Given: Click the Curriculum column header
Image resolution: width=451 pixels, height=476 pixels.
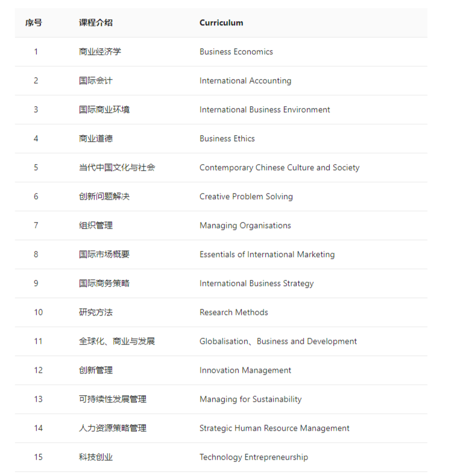Looking at the screenshot, I should pyautogui.click(x=221, y=23).
